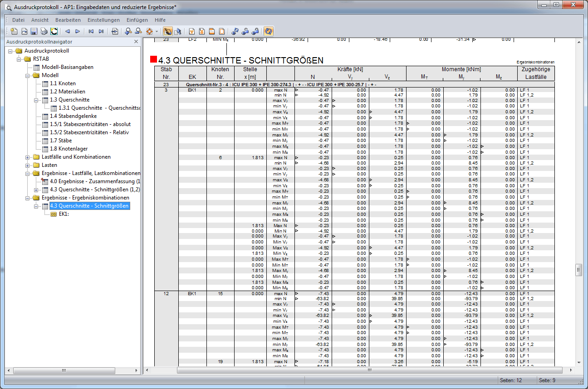588x389 pixels.
Task: Click the Zugehörige Lastfälle column header
Action: (536, 73)
